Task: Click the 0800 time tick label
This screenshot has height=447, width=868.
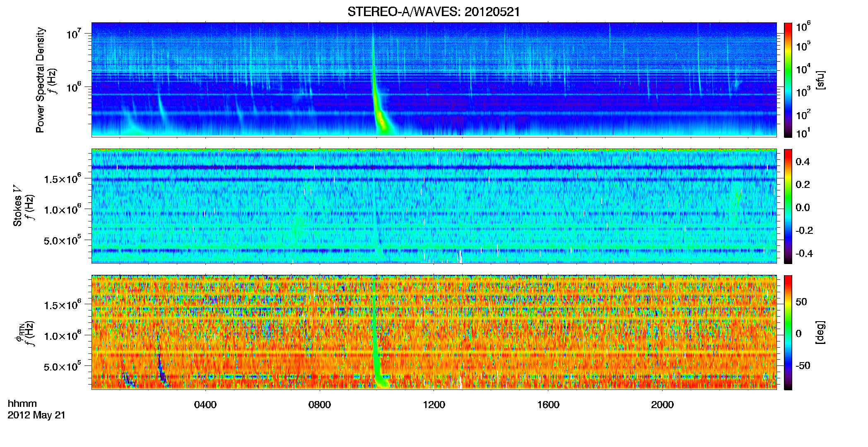Action: (x=320, y=405)
